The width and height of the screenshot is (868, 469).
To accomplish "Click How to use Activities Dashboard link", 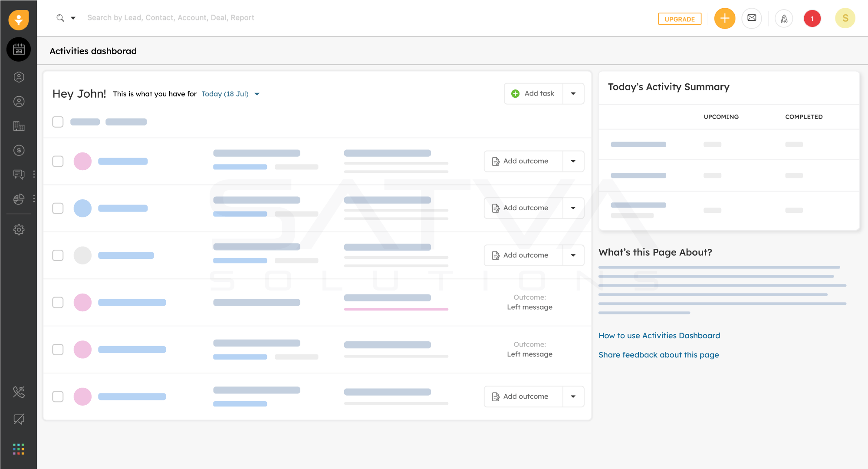I will pyautogui.click(x=659, y=336).
